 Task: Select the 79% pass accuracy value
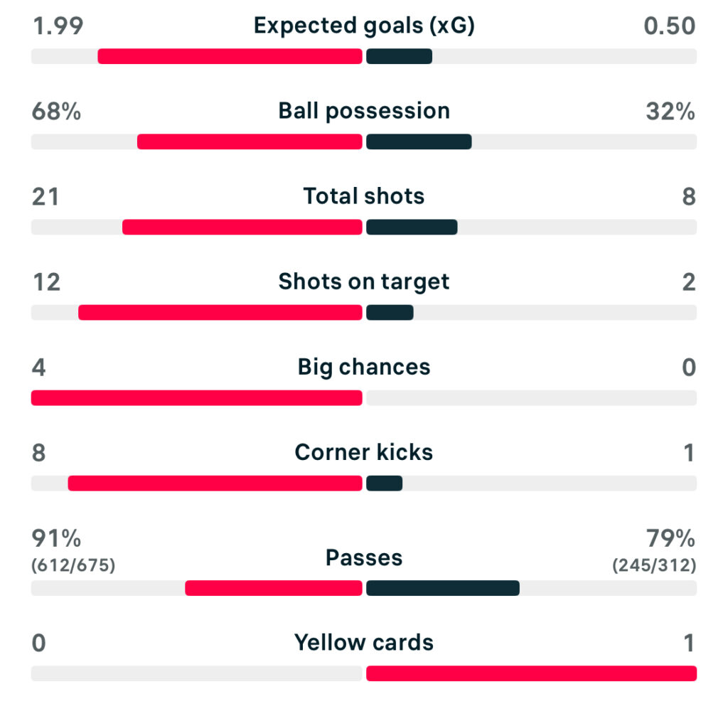670,539
